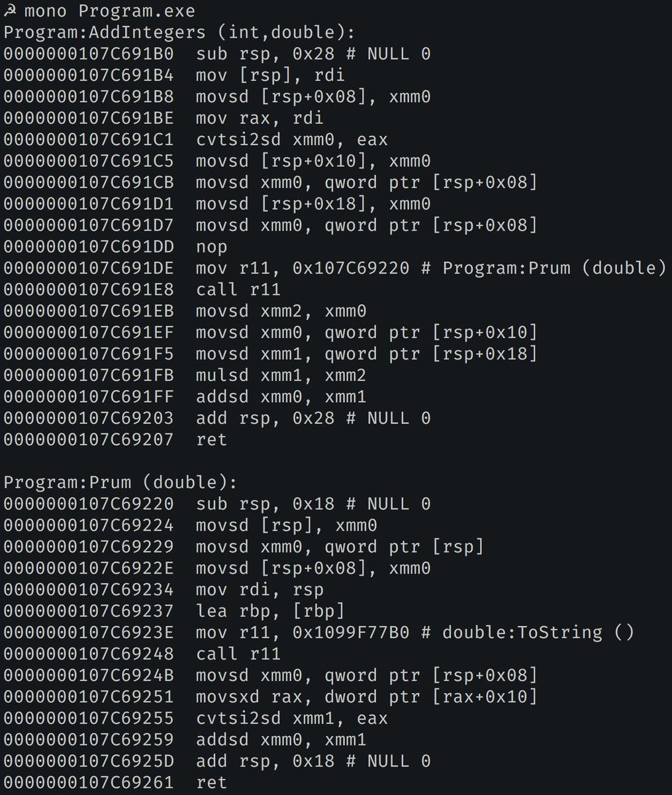Image resolution: width=672 pixels, height=795 pixels.
Task: Click the 'mov rdi, rsp' line
Action: click(260, 590)
